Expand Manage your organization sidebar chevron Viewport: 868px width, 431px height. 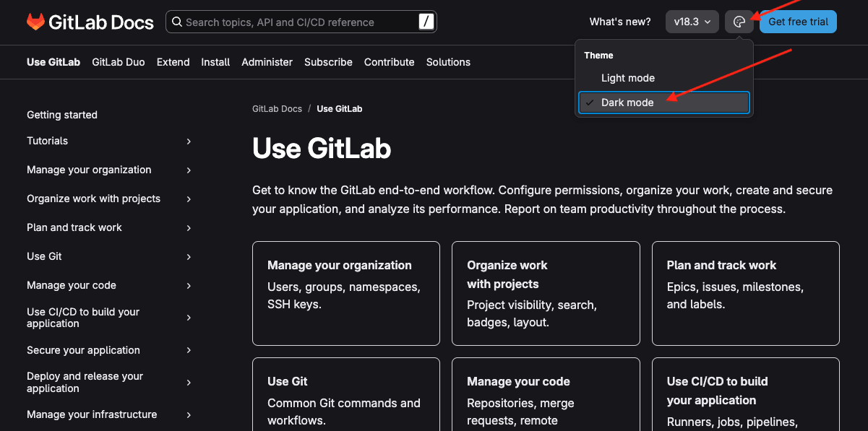189,170
